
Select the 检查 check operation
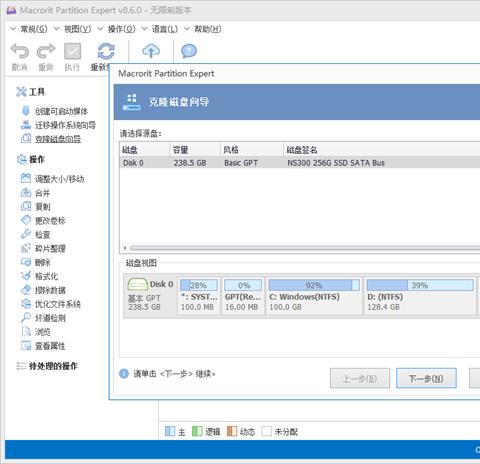[x=42, y=235]
